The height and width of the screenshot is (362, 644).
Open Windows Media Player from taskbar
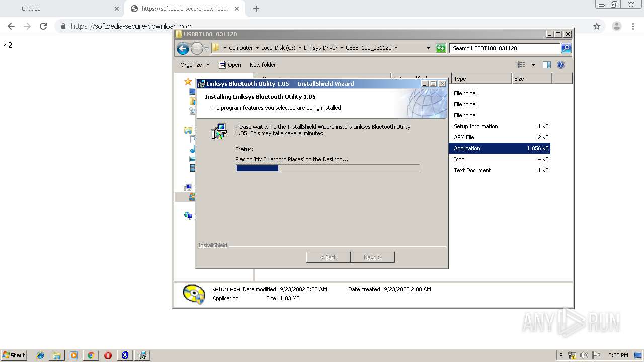pos(74,355)
